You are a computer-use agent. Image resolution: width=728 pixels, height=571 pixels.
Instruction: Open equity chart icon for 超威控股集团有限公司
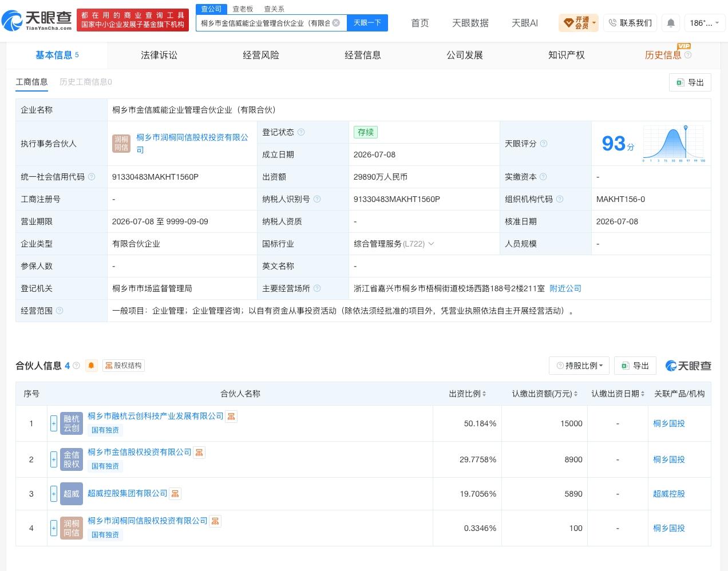click(175, 494)
